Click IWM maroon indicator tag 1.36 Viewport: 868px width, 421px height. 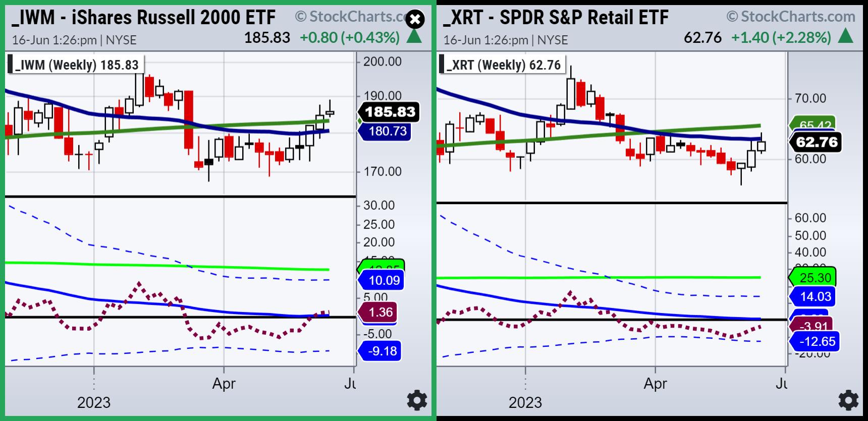click(x=378, y=312)
